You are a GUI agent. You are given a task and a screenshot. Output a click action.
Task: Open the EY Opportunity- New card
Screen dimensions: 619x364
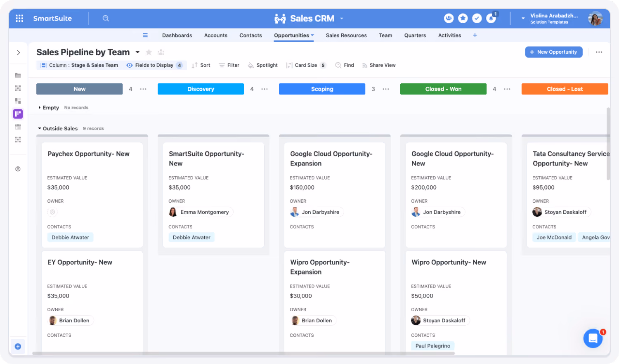click(92, 302)
